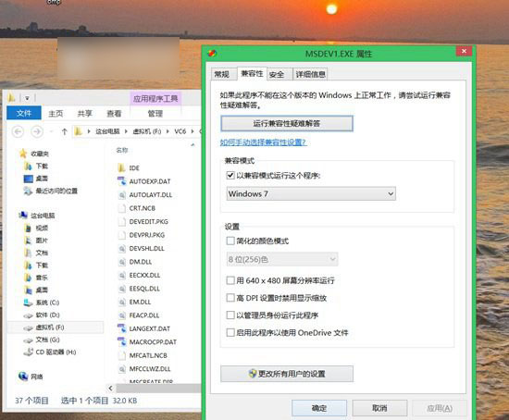This screenshot has height=420, width=509.
Task: Click the AUTOLAYT.DLL file icon
Action: pyautogui.click(x=122, y=195)
